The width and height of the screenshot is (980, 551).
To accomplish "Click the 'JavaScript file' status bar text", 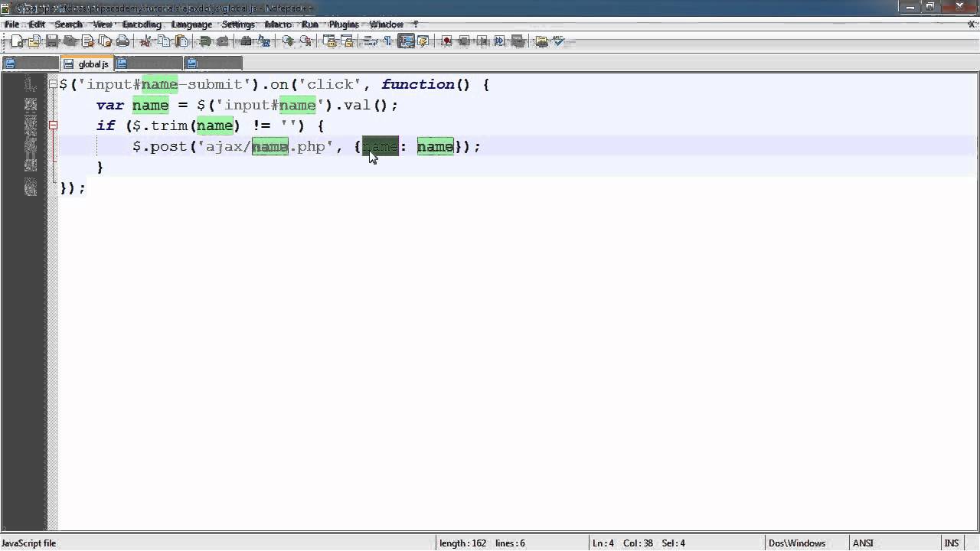I will pos(29,543).
